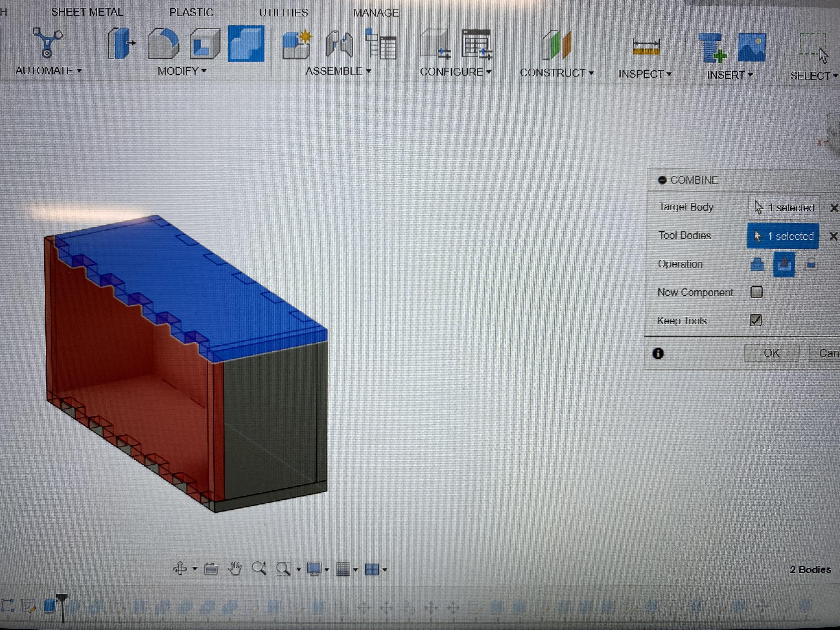
Task: Click Cancel in the Combine dialog
Action: point(824,353)
